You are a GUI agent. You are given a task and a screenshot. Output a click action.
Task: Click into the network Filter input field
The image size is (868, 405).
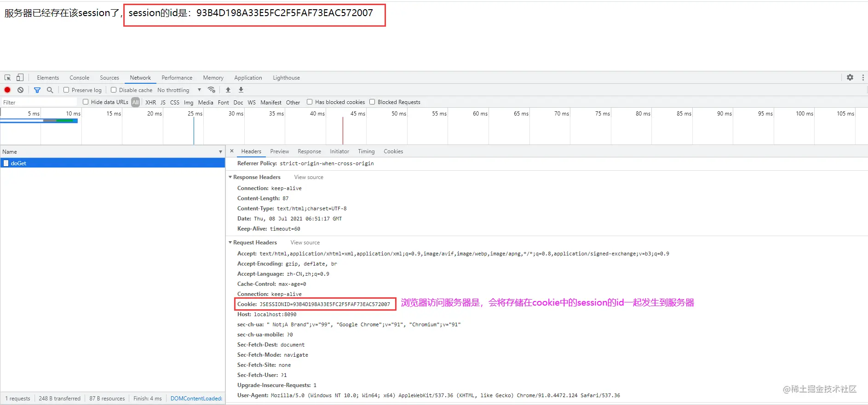coord(39,102)
